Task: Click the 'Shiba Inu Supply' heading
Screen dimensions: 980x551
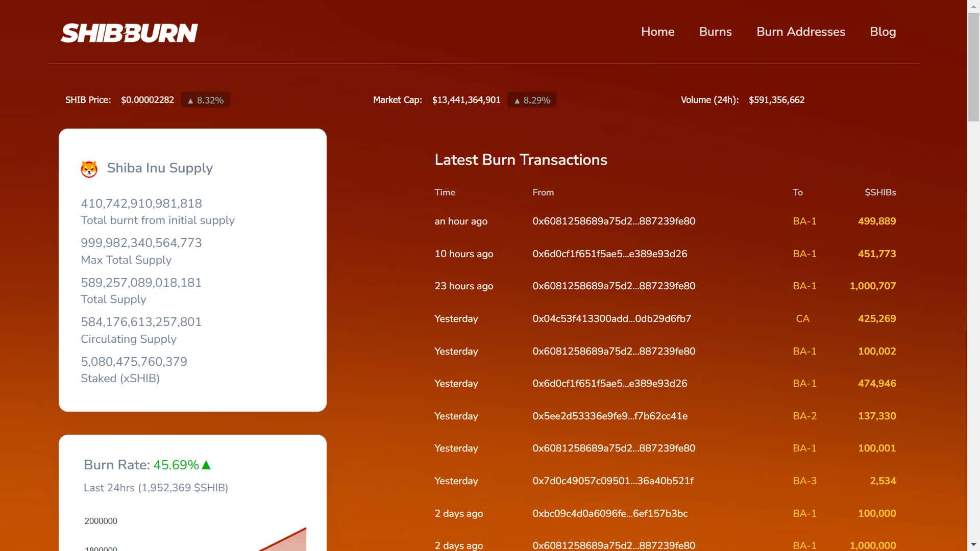Action: pos(160,168)
